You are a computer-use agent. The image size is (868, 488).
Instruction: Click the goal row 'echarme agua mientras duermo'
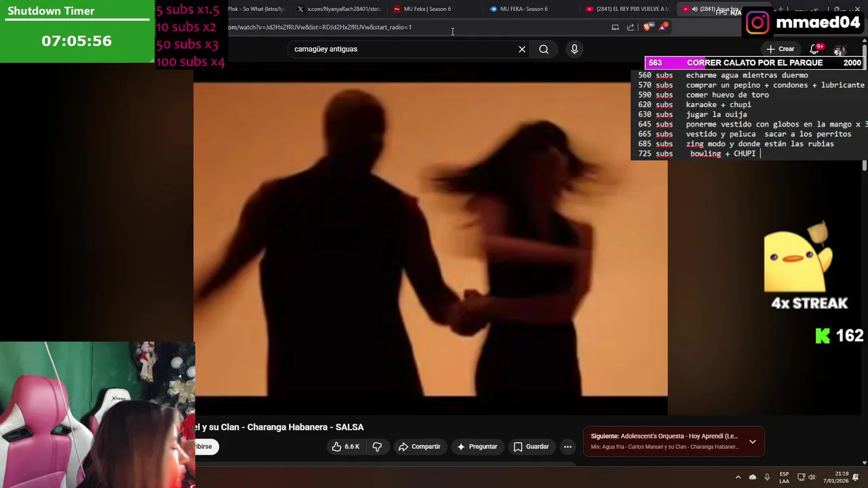[x=747, y=75]
